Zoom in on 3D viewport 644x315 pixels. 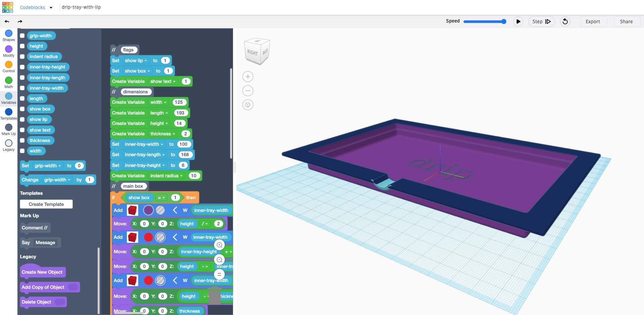[x=248, y=77]
